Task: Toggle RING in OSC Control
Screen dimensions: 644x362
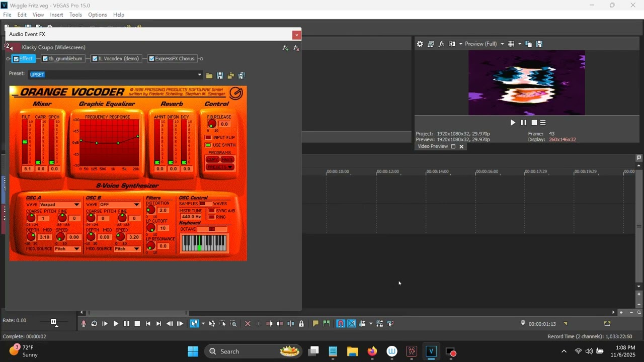Action: 211,217
